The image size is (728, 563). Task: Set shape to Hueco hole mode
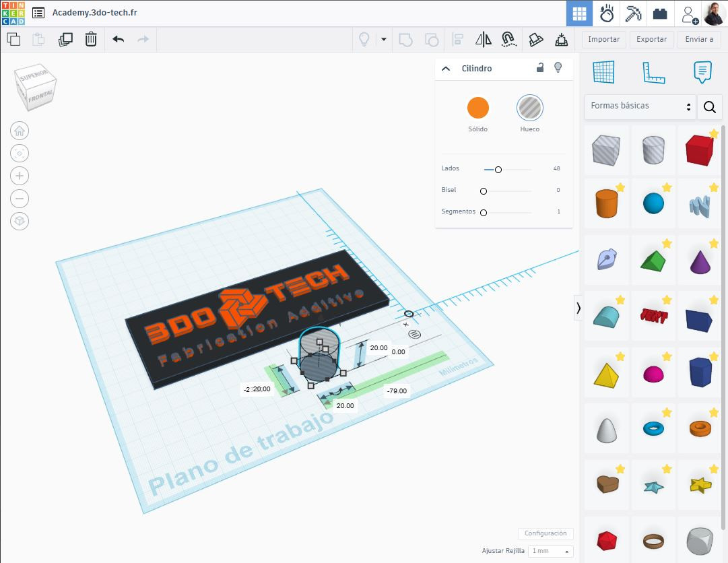pos(530,108)
